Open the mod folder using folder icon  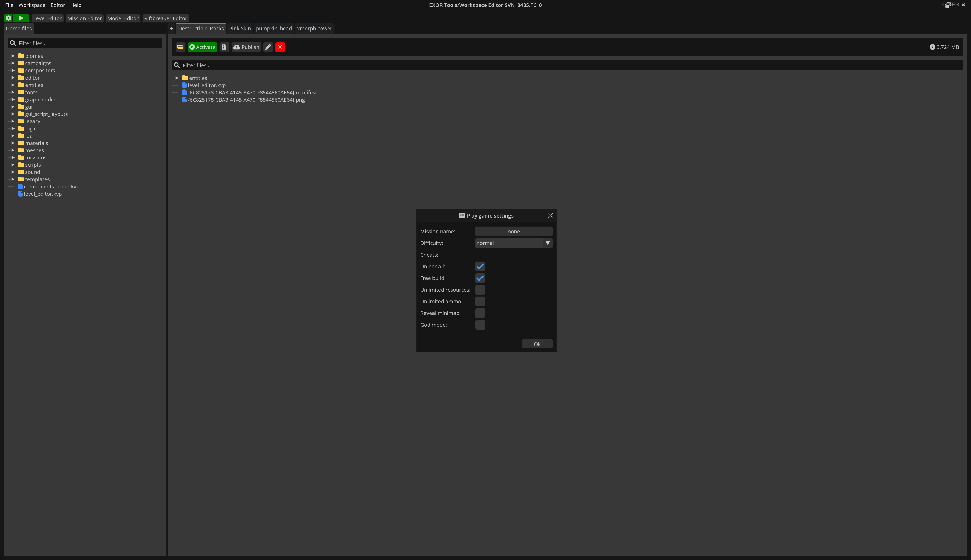(x=180, y=47)
